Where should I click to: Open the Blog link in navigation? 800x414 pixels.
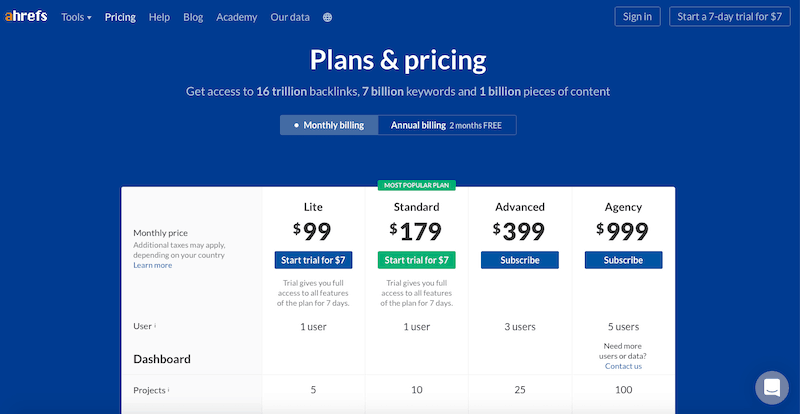point(193,17)
